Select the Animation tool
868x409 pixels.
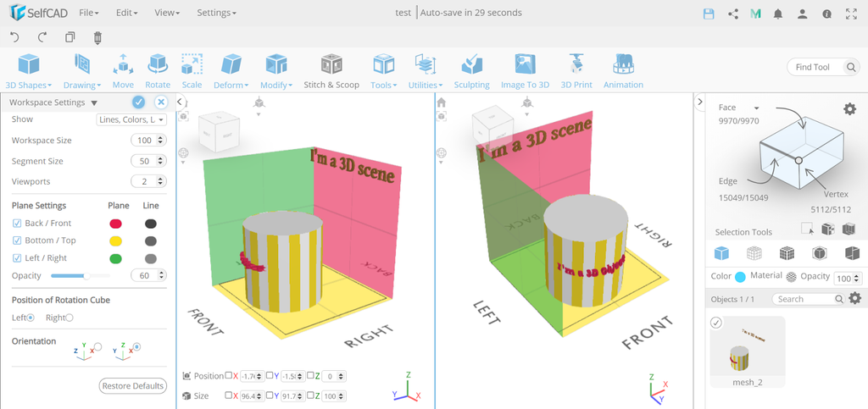point(623,70)
